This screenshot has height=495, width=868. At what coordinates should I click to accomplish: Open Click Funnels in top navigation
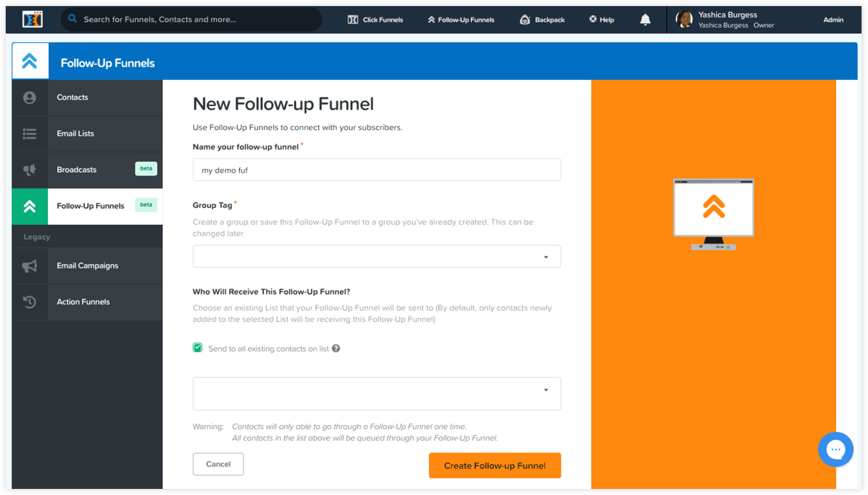coord(375,20)
